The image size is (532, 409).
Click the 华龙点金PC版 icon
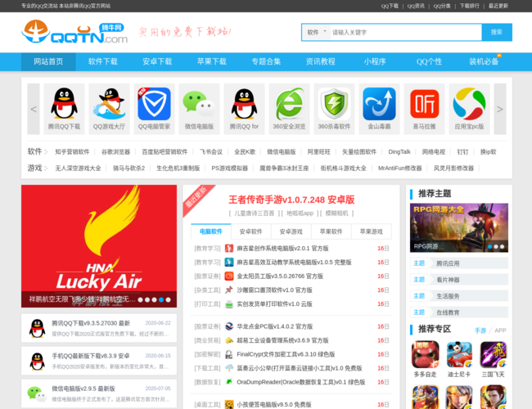[229, 326]
